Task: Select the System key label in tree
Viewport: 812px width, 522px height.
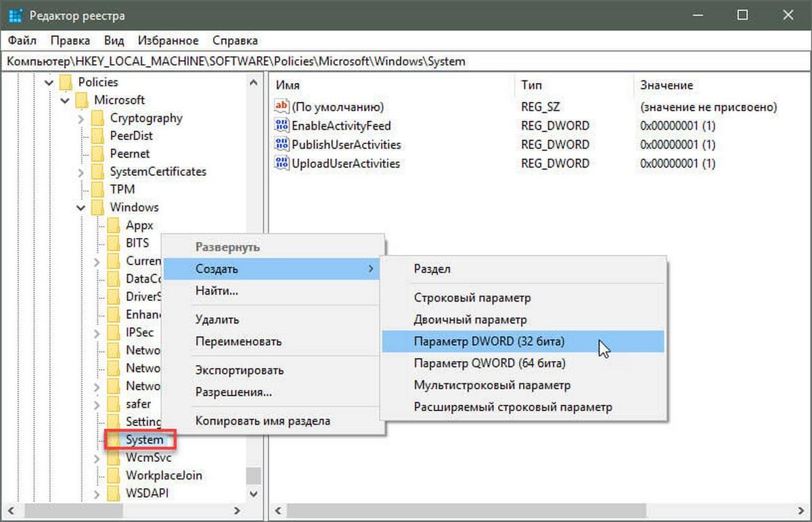Action: pos(144,440)
